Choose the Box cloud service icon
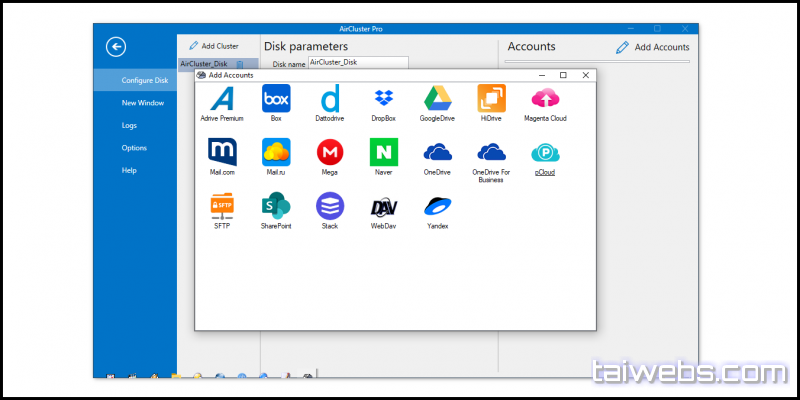 (276, 99)
